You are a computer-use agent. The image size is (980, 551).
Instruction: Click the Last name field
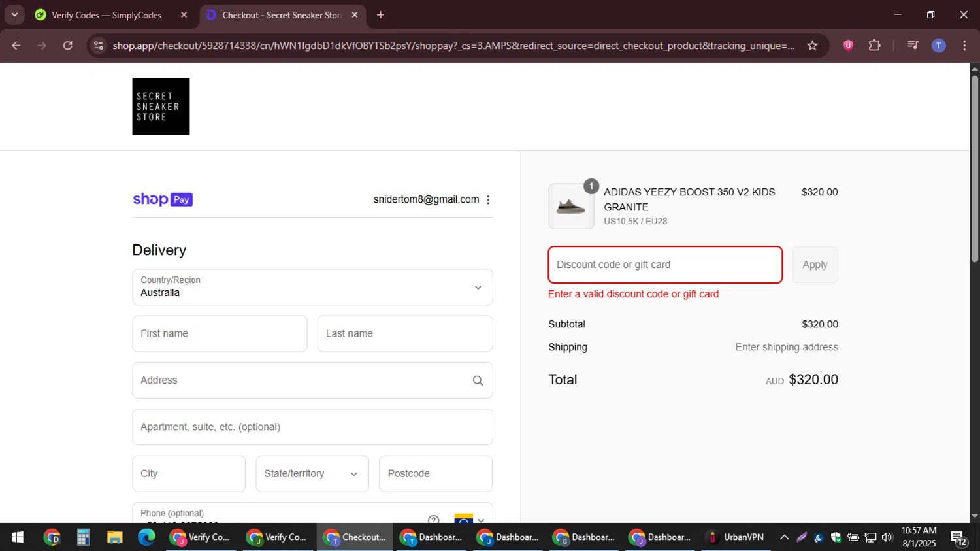(x=405, y=334)
